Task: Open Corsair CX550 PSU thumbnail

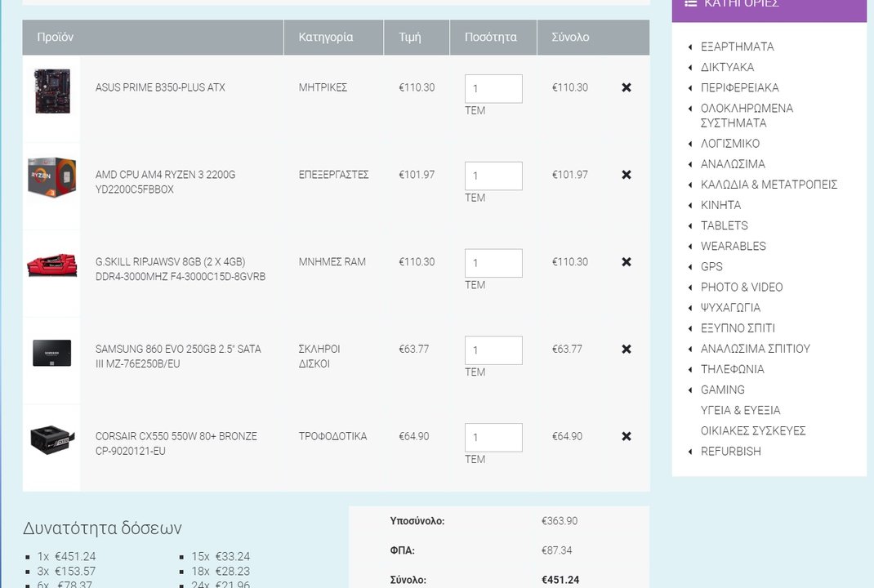Action: (x=52, y=439)
